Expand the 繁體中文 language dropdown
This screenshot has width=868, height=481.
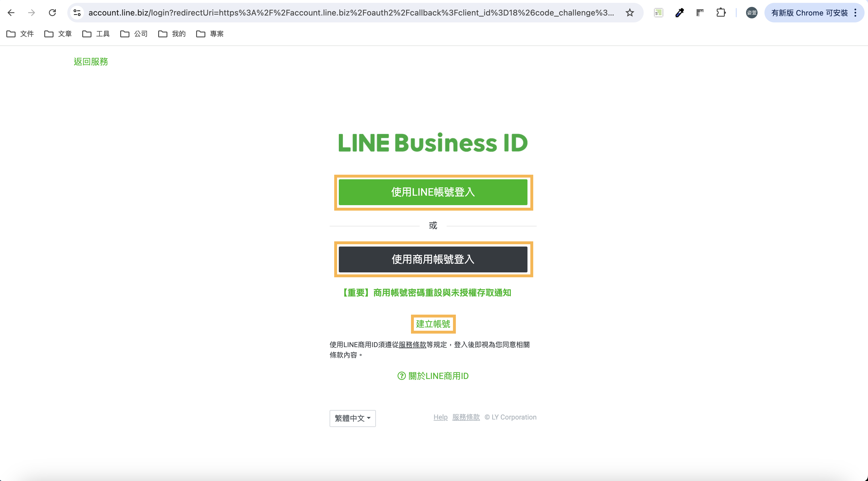352,418
